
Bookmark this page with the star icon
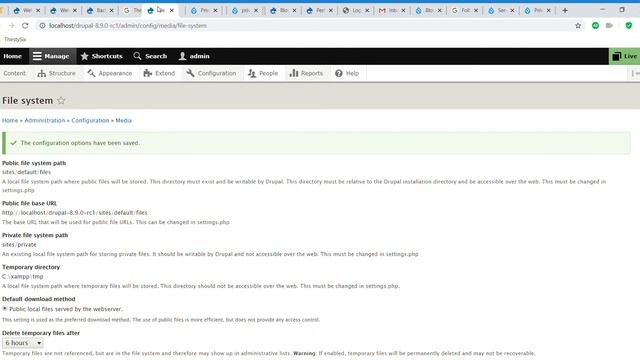[x=578, y=26]
